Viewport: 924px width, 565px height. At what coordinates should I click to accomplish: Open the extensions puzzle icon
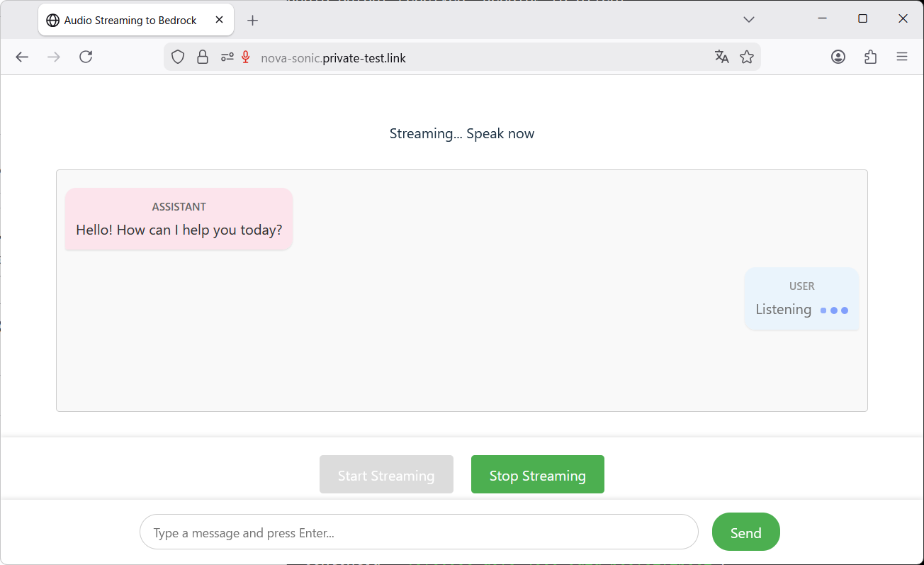pos(871,57)
